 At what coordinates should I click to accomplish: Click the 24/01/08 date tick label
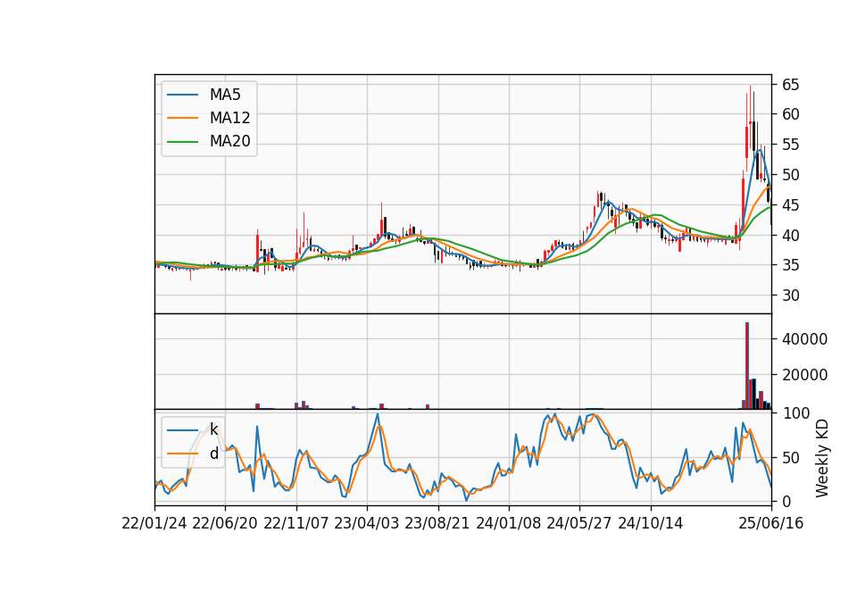[508, 524]
